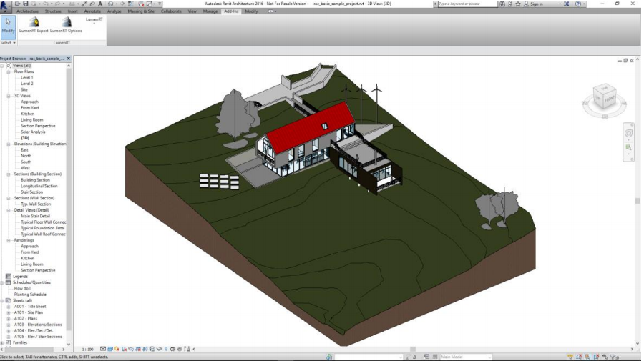The height and width of the screenshot is (361, 644).
Task: Switch to the Architecture ribbon tab
Action: 27,11
